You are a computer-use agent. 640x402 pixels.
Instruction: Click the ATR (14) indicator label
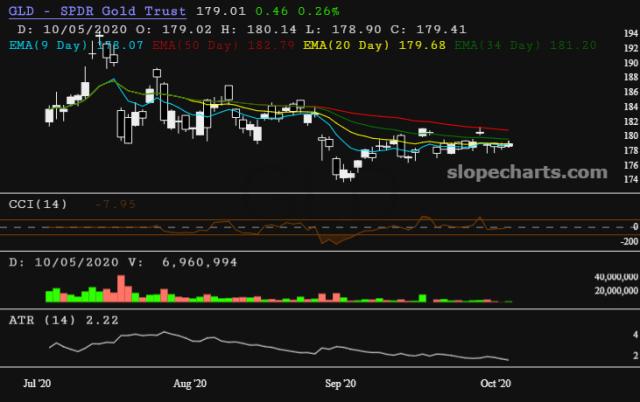pyautogui.click(x=42, y=320)
